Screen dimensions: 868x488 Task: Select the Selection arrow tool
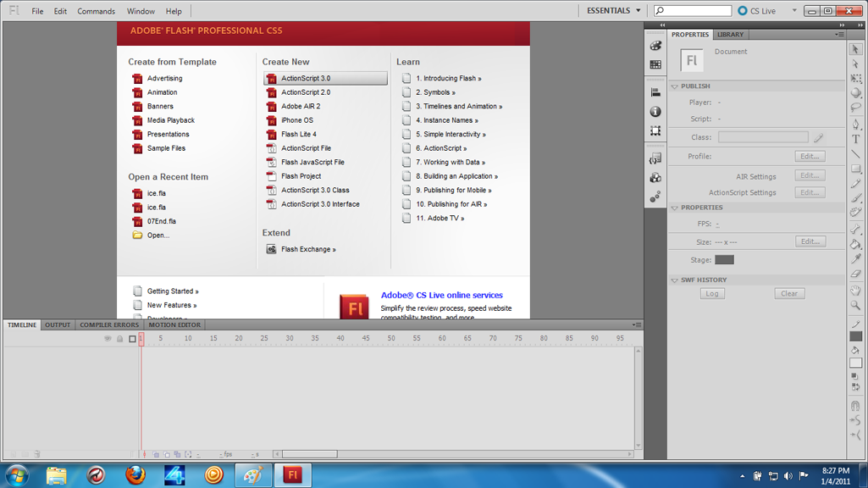coord(856,49)
